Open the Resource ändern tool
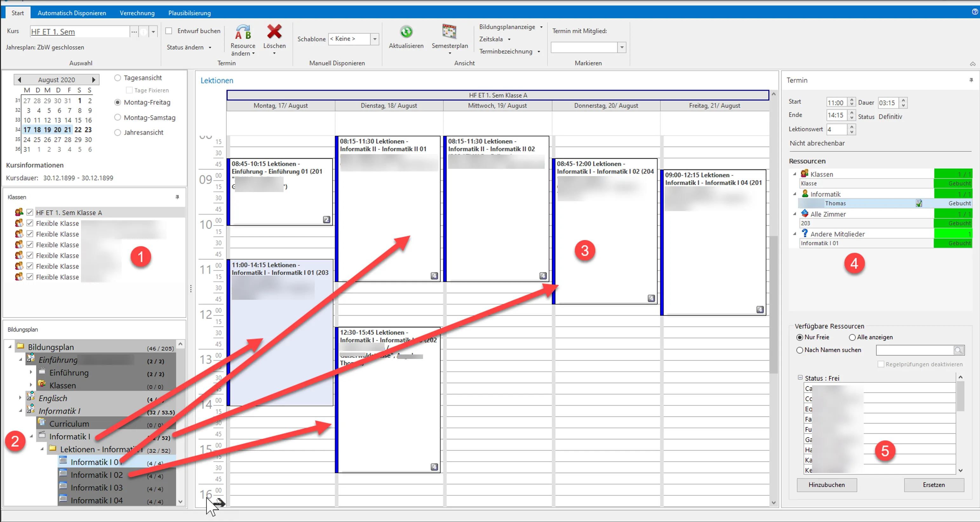 (x=243, y=40)
